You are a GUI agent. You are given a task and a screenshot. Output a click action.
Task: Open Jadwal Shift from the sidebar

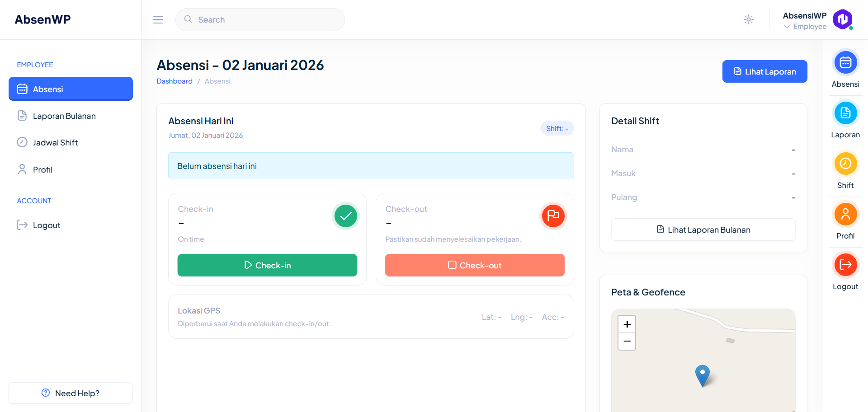tap(55, 142)
